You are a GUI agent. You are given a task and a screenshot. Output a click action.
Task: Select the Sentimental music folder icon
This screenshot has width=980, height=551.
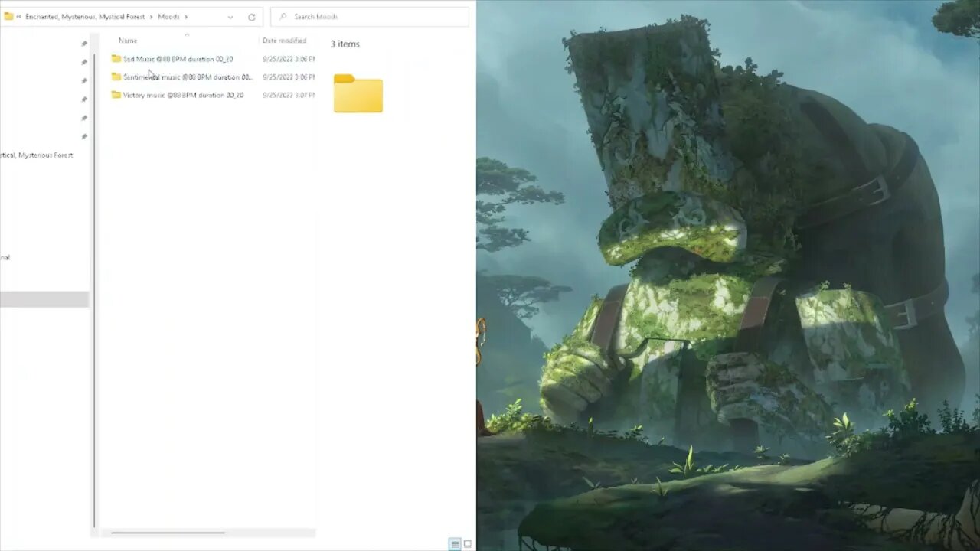[116, 77]
